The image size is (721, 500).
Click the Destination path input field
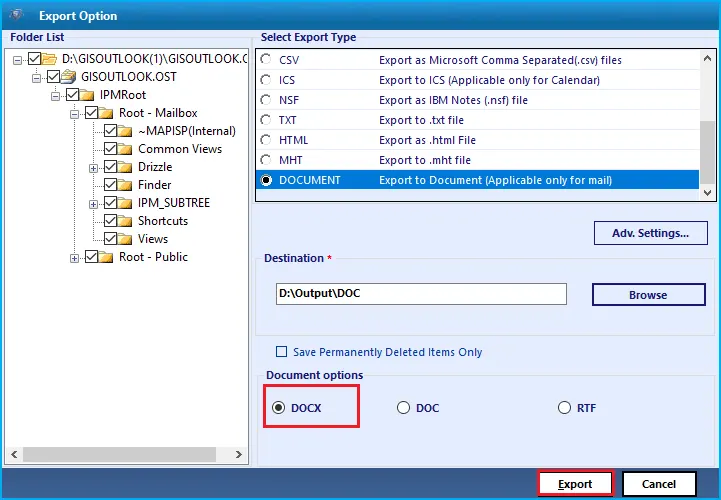click(421, 294)
